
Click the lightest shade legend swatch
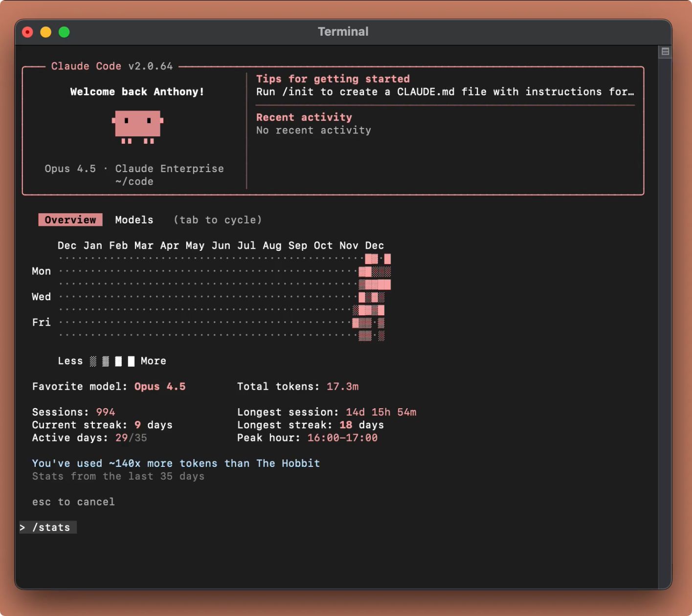pyautogui.click(x=93, y=361)
